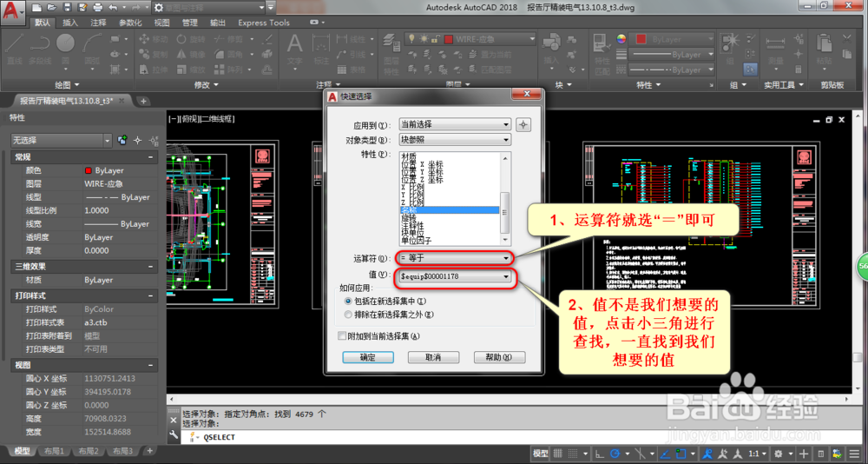Click the Move (移动) tool

point(154,39)
